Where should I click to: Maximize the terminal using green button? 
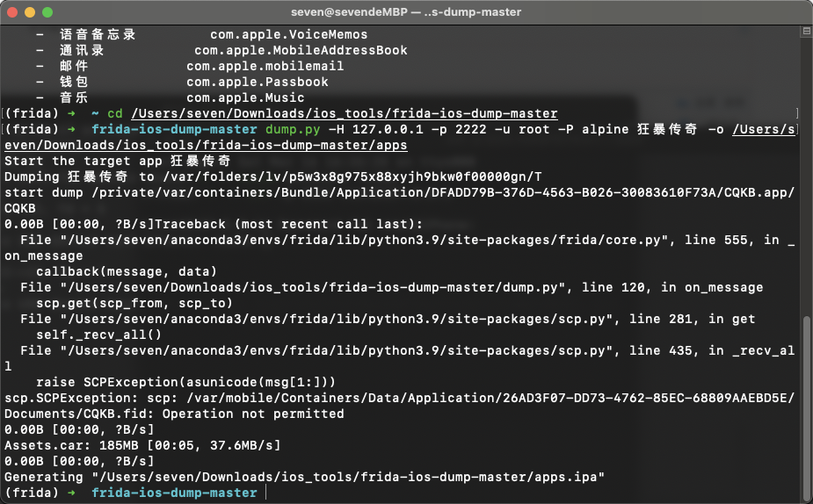[47, 12]
